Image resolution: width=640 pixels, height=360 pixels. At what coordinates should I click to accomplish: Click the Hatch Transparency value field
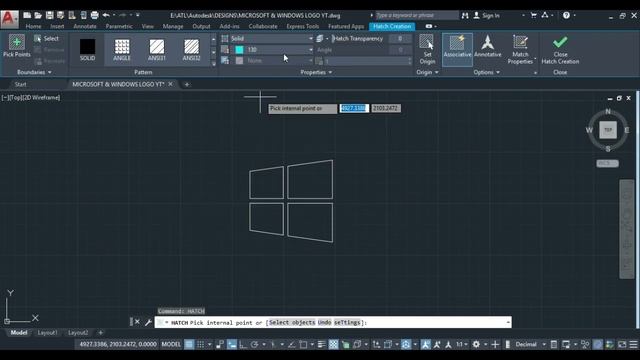(400, 38)
